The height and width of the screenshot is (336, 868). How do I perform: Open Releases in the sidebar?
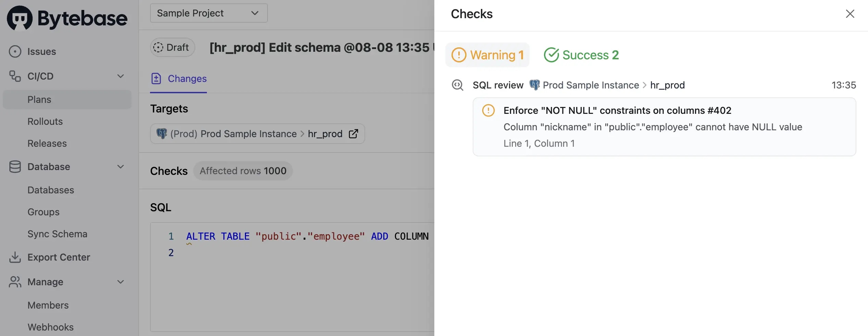(x=47, y=143)
